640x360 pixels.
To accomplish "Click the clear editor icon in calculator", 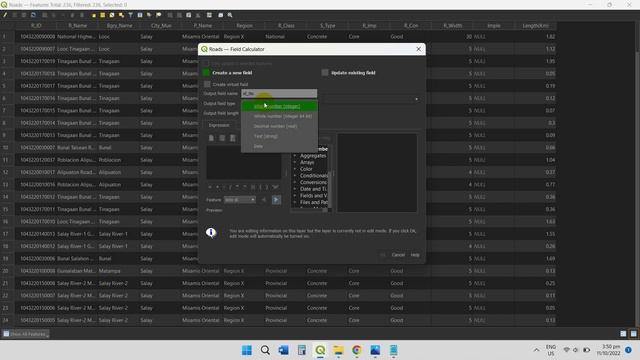I will click(x=211, y=138).
